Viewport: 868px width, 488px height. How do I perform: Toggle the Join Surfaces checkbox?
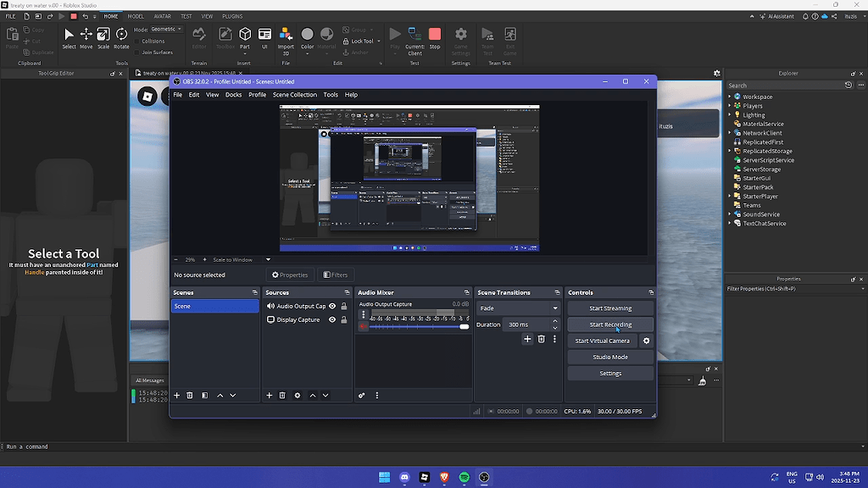[137, 53]
